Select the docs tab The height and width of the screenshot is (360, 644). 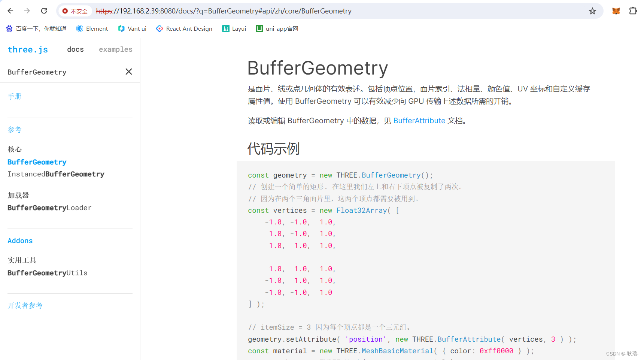click(x=75, y=49)
